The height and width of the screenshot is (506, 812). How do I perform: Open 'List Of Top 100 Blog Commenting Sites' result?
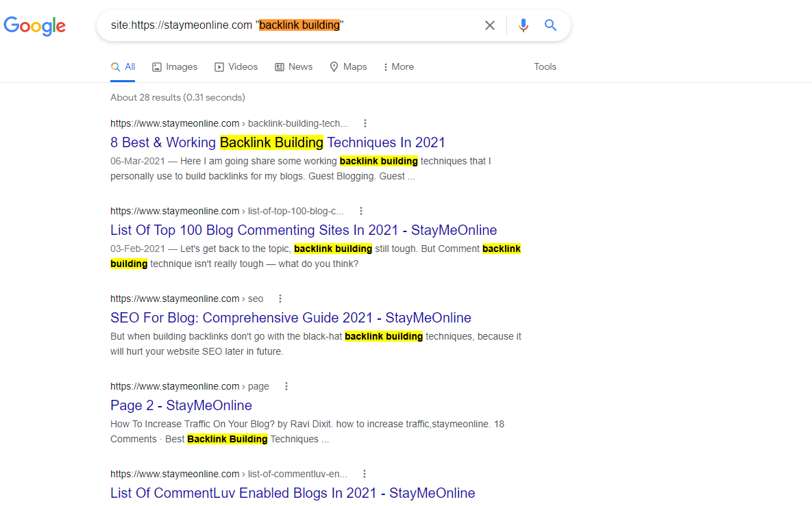[x=304, y=229]
